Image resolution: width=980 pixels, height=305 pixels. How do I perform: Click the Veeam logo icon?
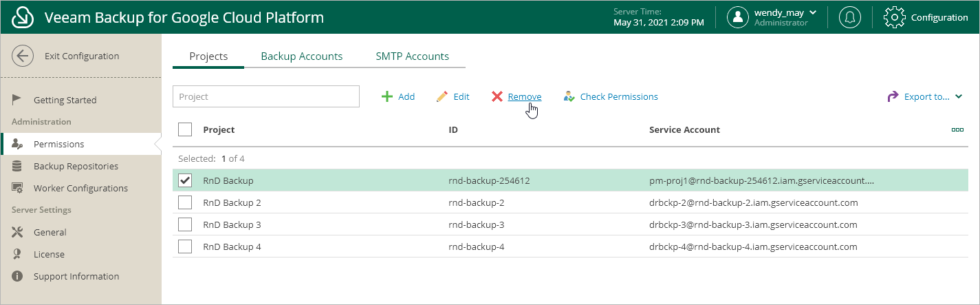[23, 17]
